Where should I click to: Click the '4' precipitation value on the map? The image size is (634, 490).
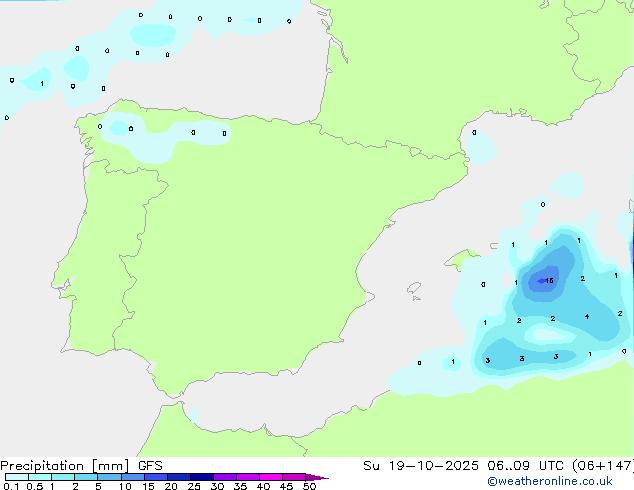[587, 317]
